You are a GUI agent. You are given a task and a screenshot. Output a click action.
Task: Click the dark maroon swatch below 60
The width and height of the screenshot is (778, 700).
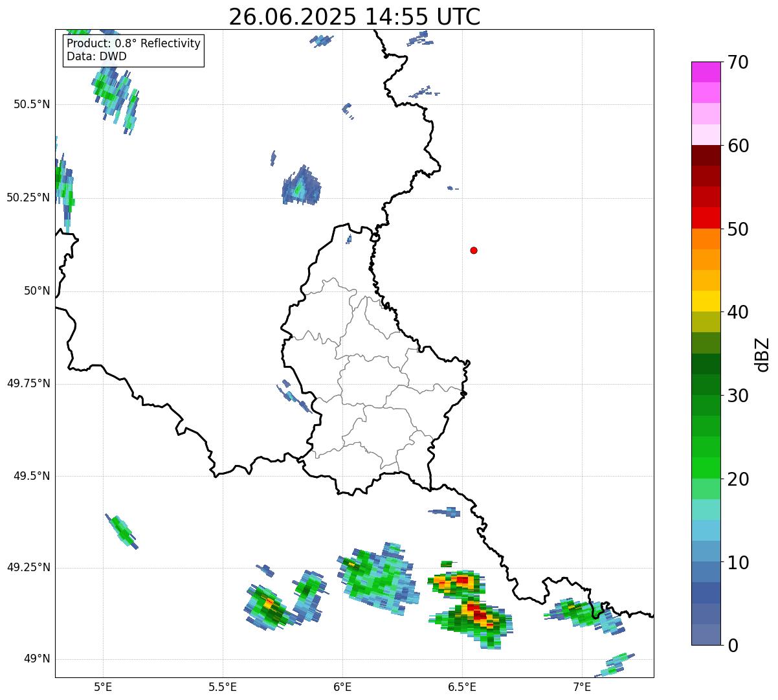coord(706,155)
